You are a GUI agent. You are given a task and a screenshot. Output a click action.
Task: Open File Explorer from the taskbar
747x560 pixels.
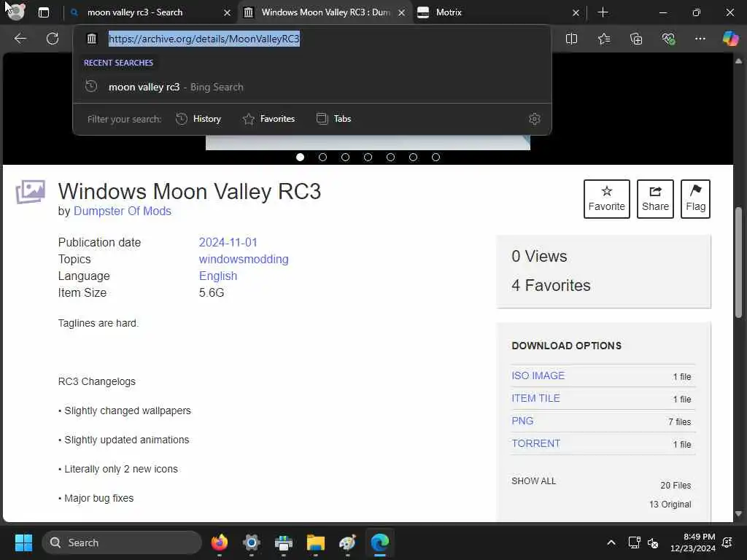click(315, 542)
